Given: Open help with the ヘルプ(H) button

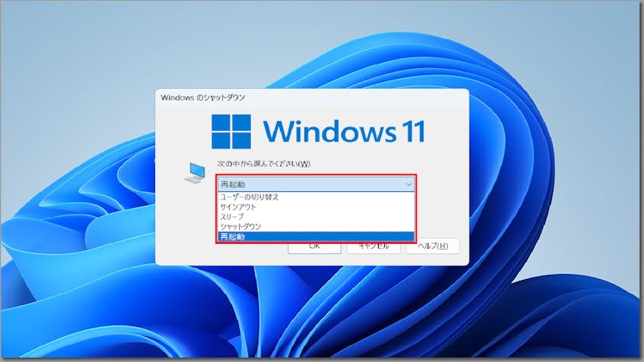Looking at the screenshot, I should (433, 246).
